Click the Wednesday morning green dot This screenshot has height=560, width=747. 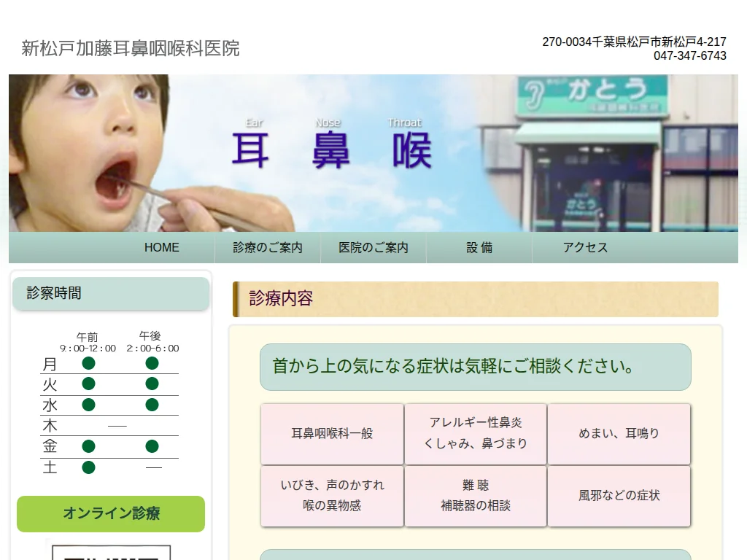click(x=88, y=405)
